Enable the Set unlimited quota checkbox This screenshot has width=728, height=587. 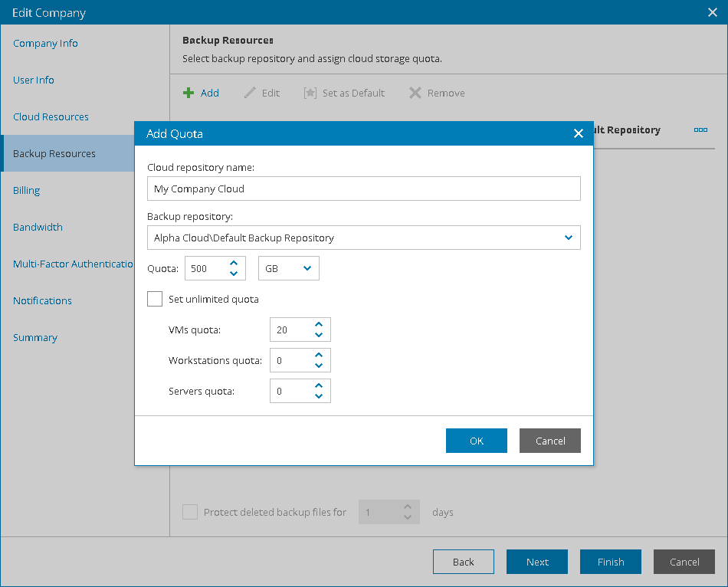click(155, 299)
